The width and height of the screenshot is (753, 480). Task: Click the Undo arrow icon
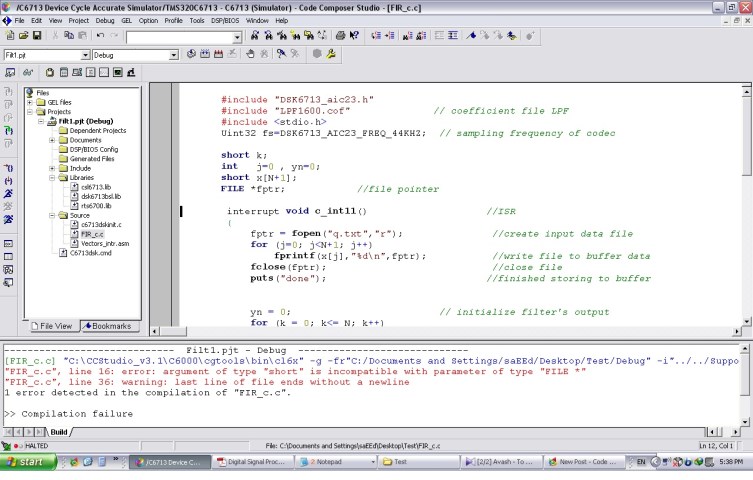100,36
